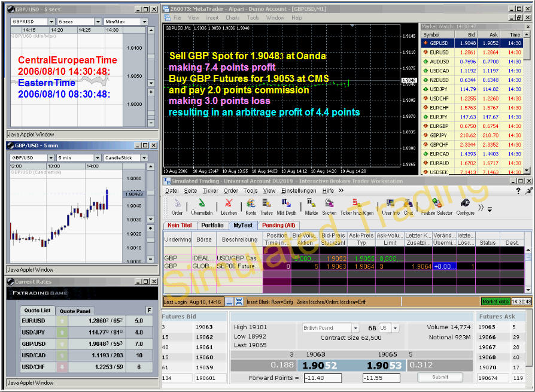Click the Futures Bid field showing 190601
535x392 pixels.
pyautogui.click(x=210, y=378)
